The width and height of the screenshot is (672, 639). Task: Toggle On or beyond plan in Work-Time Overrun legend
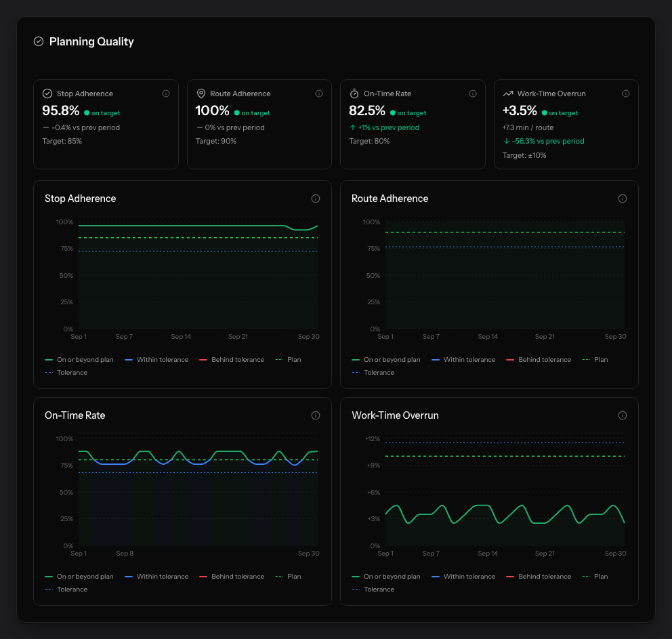[x=386, y=577]
